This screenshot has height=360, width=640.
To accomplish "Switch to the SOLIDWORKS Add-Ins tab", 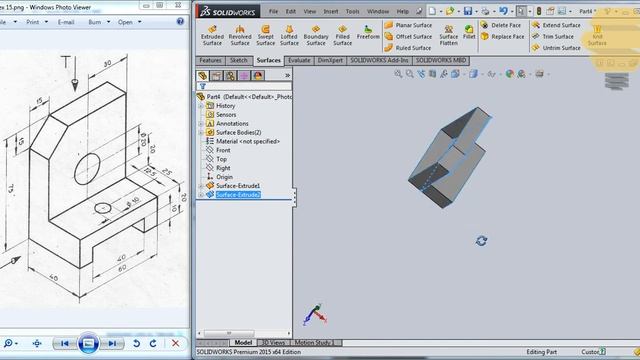I will [x=379, y=60].
